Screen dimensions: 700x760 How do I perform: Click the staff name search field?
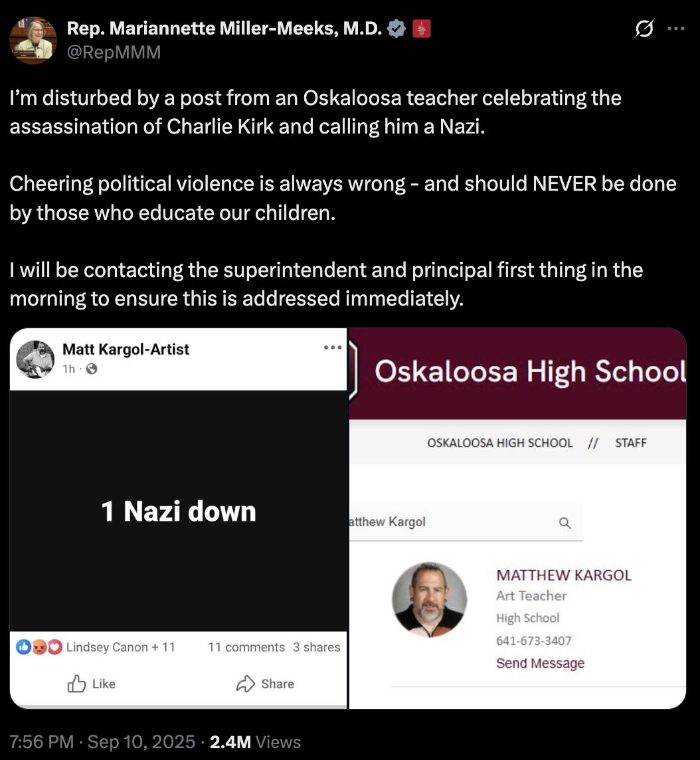point(466,522)
